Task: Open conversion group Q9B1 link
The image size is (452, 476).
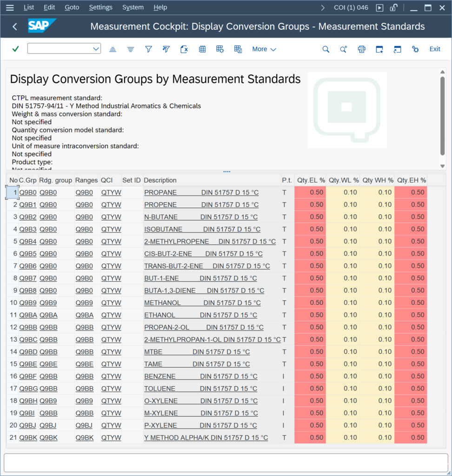Action: click(x=27, y=205)
